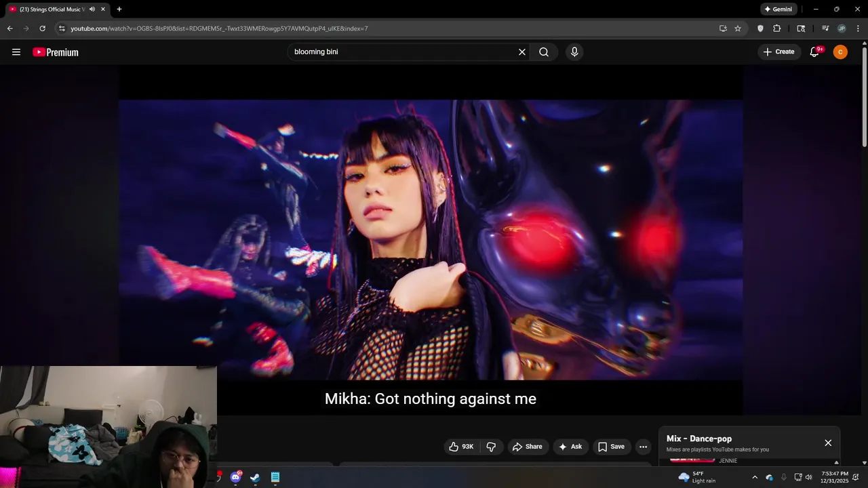
Task: Launch Gemini from the title bar
Action: tap(778, 9)
